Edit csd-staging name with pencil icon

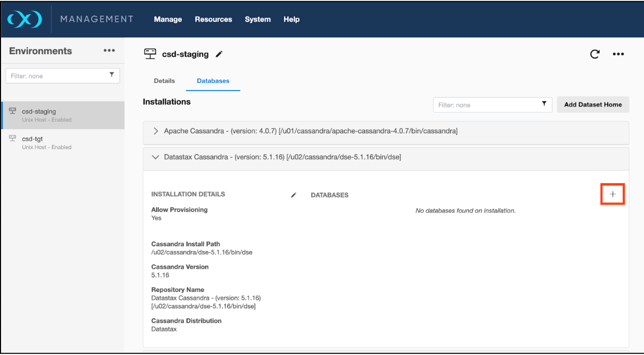click(x=219, y=54)
